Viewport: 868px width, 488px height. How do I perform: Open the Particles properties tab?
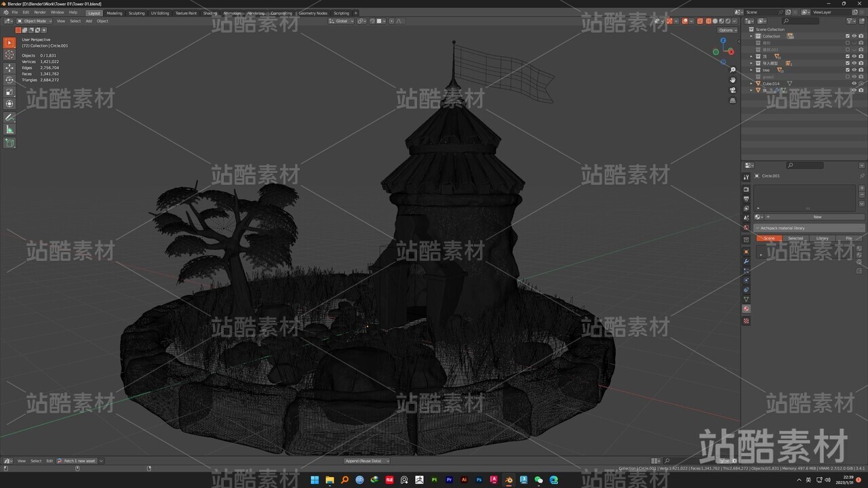(747, 270)
